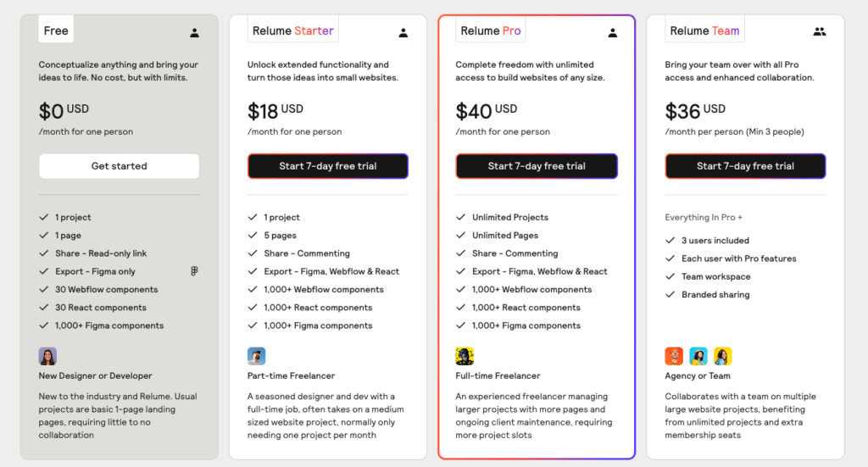The width and height of the screenshot is (868, 467).
Task: Start the 7-day free trial for Team
Action: [x=745, y=166]
